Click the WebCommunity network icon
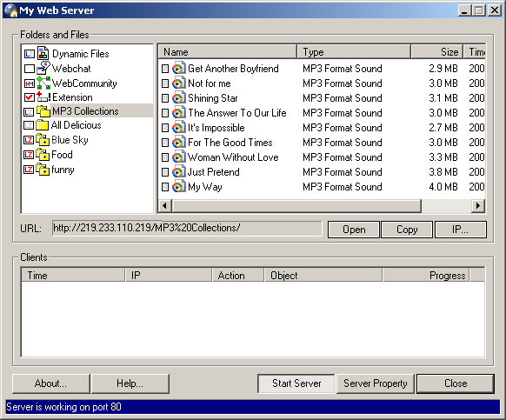506x420 pixels. [x=43, y=83]
